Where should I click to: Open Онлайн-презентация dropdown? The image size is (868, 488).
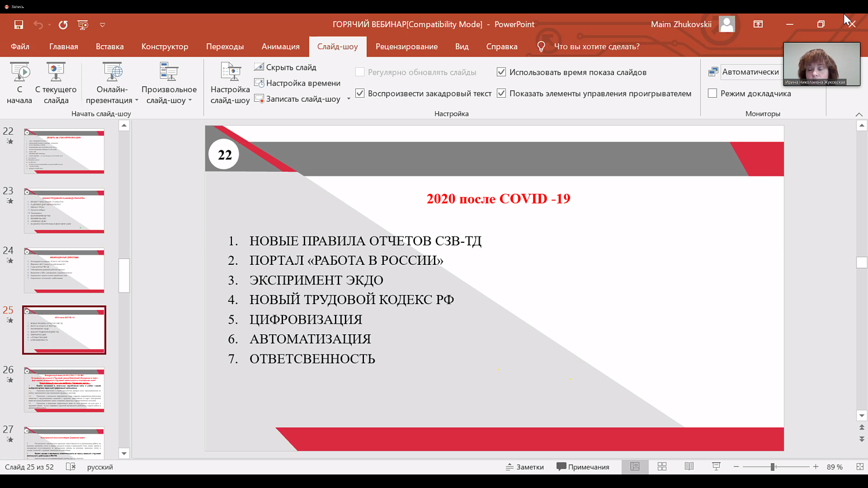(x=112, y=83)
